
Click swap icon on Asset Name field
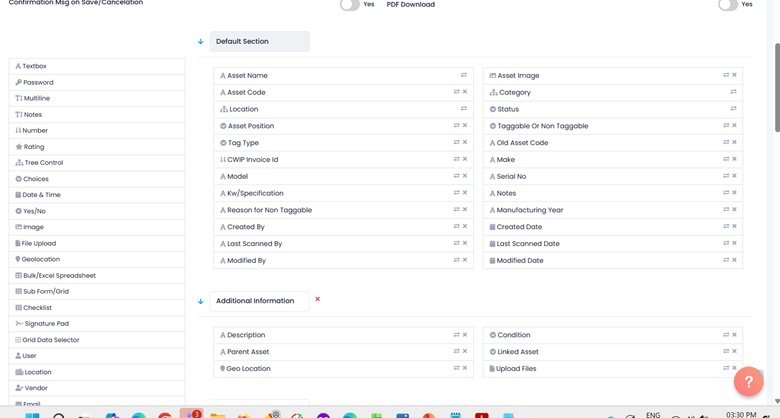(463, 75)
